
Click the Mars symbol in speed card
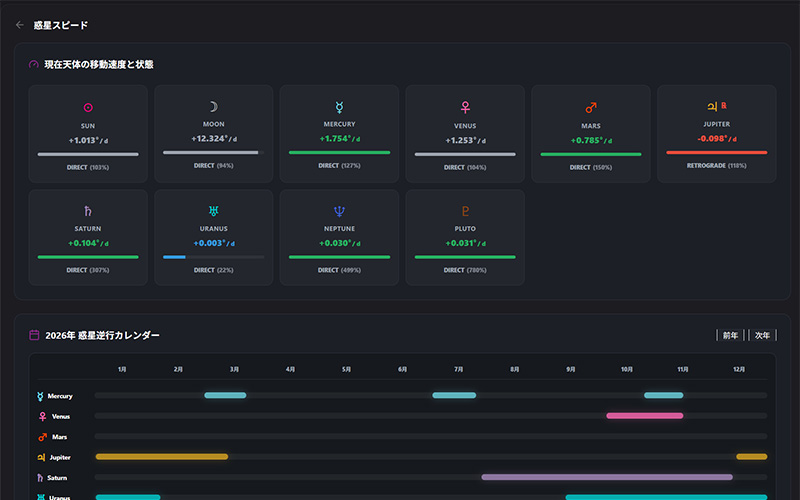(x=590, y=107)
